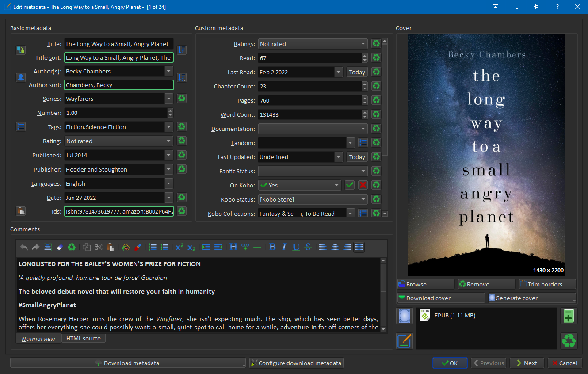Switch to the HTML source tab
The height and width of the screenshot is (374, 588).
83,339
